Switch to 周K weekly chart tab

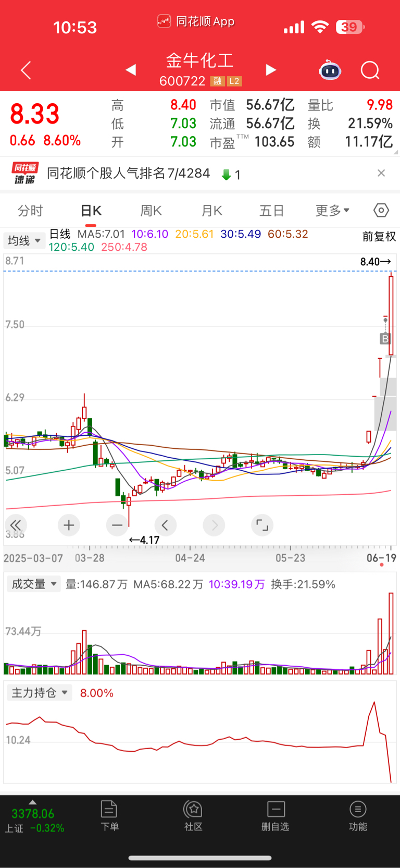click(x=151, y=211)
